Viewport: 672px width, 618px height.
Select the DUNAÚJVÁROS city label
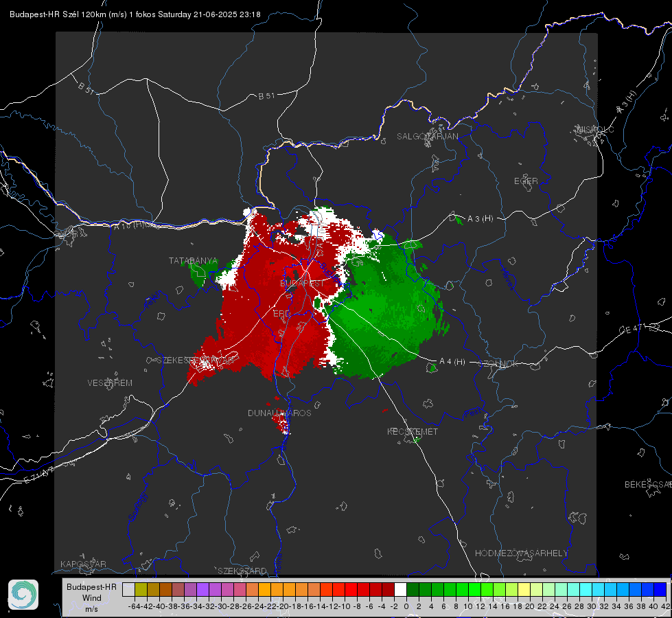(x=279, y=413)
